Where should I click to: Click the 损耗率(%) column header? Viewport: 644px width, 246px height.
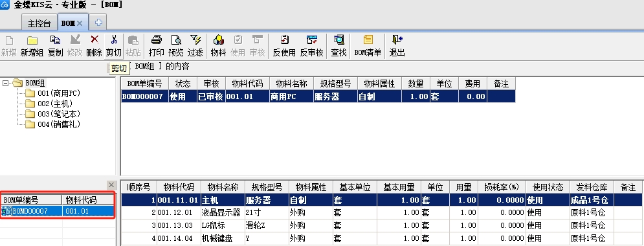(x=502, y=187)
